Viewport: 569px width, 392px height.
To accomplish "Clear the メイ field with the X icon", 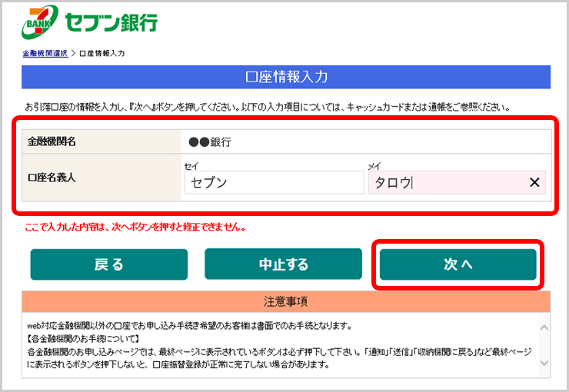I will point(534,182).
